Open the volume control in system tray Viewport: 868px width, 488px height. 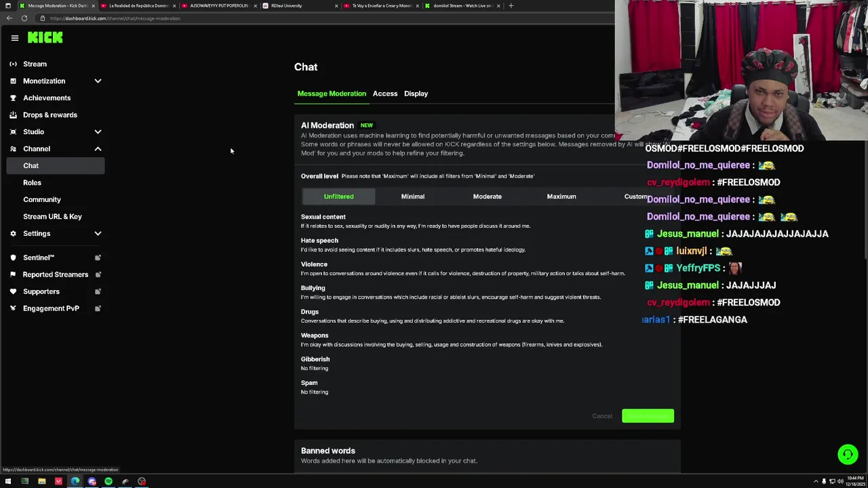(840, 481)
